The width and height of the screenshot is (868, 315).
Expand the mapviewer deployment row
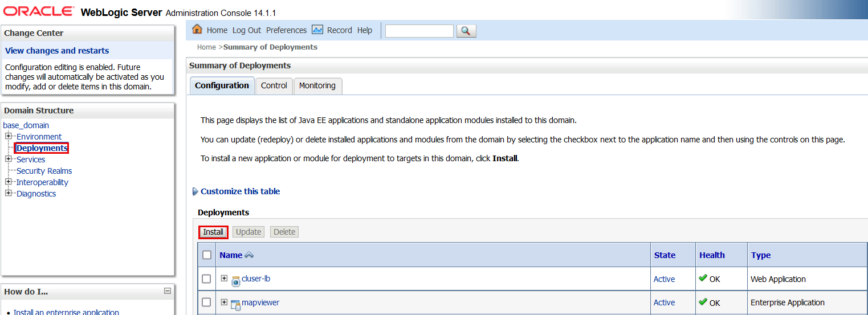[224, 302]
